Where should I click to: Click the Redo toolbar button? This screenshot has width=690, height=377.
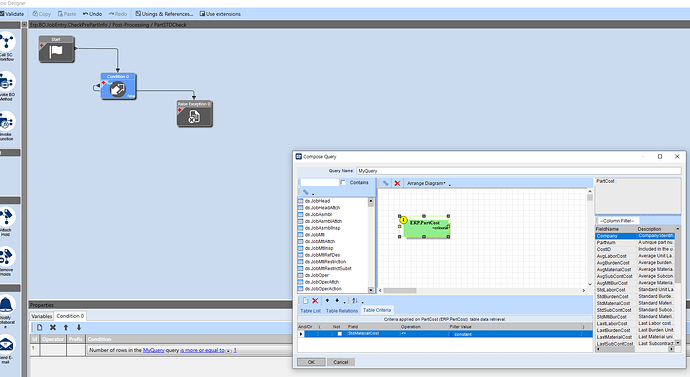pyautogui.click(x=118, y=14)
